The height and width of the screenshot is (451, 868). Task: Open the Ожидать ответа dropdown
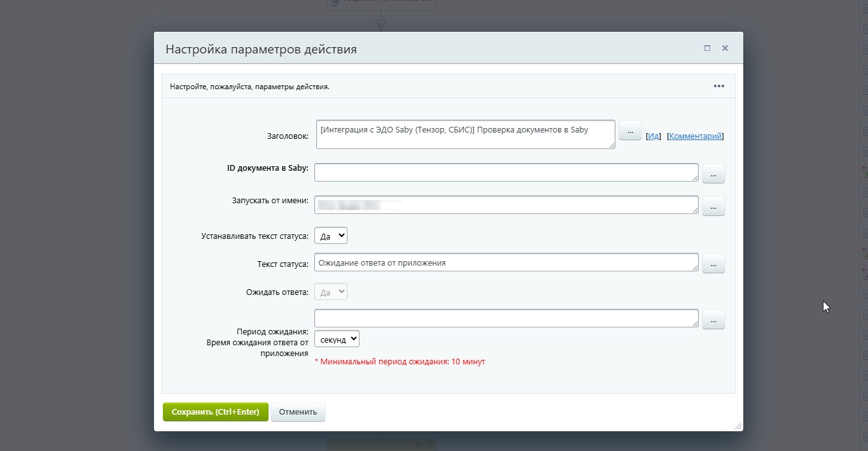331,292
